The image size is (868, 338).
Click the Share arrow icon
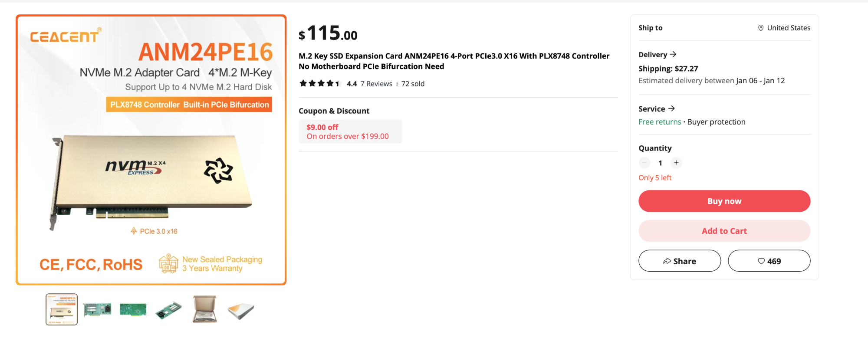(667, 261)
